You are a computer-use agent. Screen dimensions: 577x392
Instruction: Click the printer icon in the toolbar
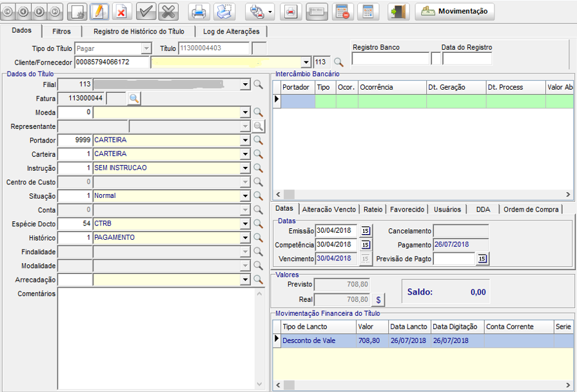[x=199, y=12]
